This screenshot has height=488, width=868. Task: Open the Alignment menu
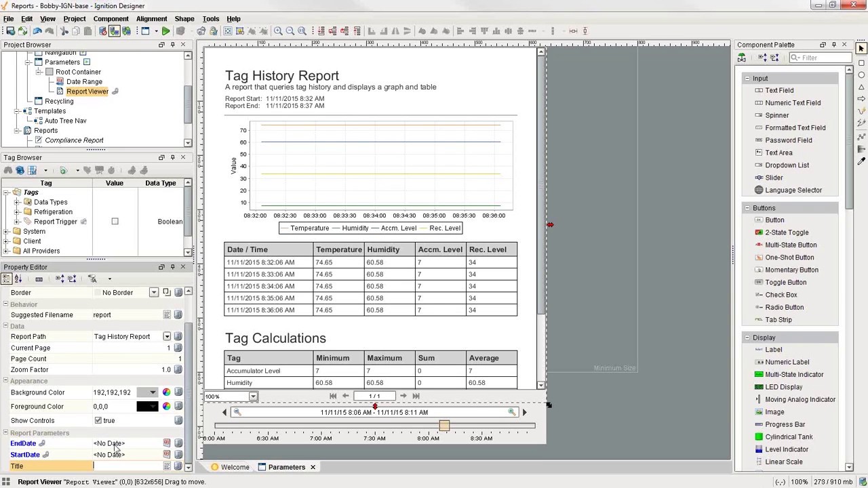(151, 19)
